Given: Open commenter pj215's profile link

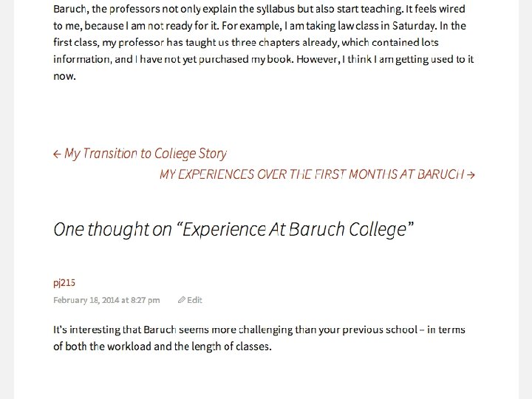Looking at the screenshot, I should pos(64,282).
